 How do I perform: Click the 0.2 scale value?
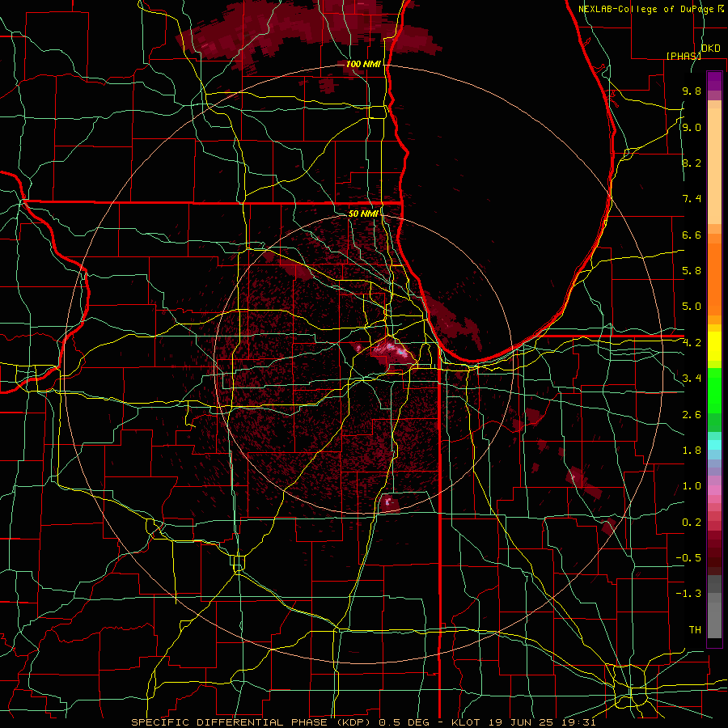point(692,523)
